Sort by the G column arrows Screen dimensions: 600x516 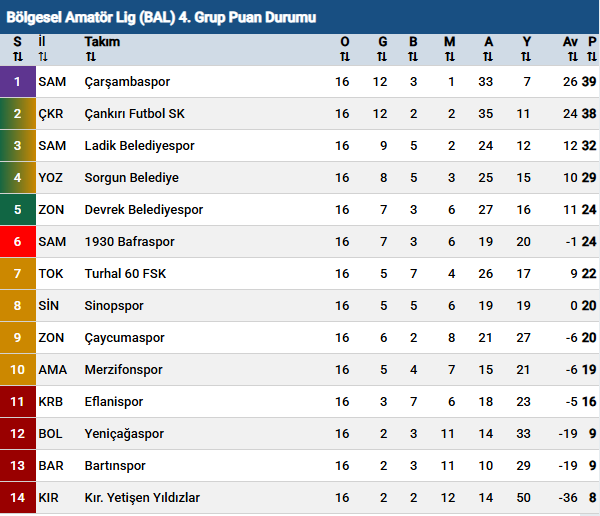382,56
